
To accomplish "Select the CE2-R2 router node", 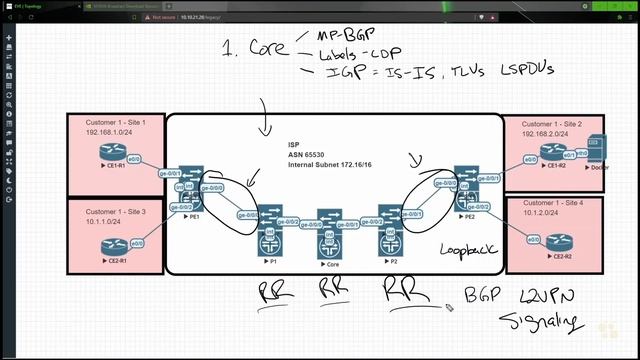I will 559,242.
